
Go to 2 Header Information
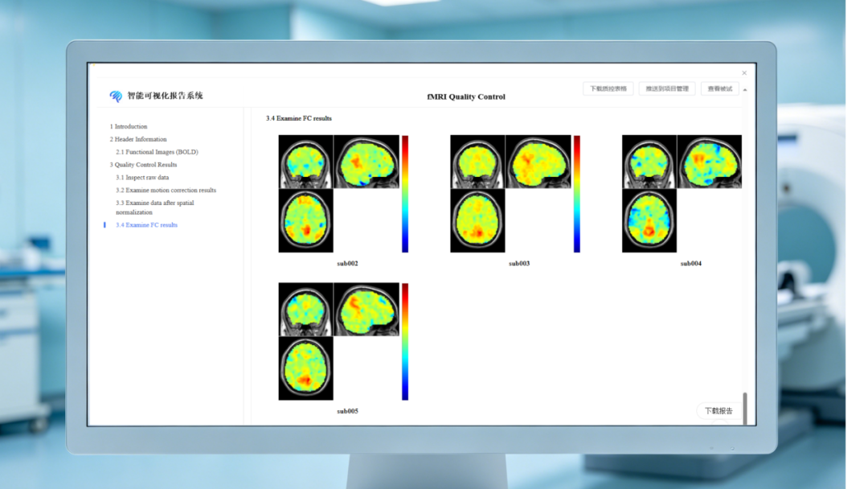[x=138, y=139]
